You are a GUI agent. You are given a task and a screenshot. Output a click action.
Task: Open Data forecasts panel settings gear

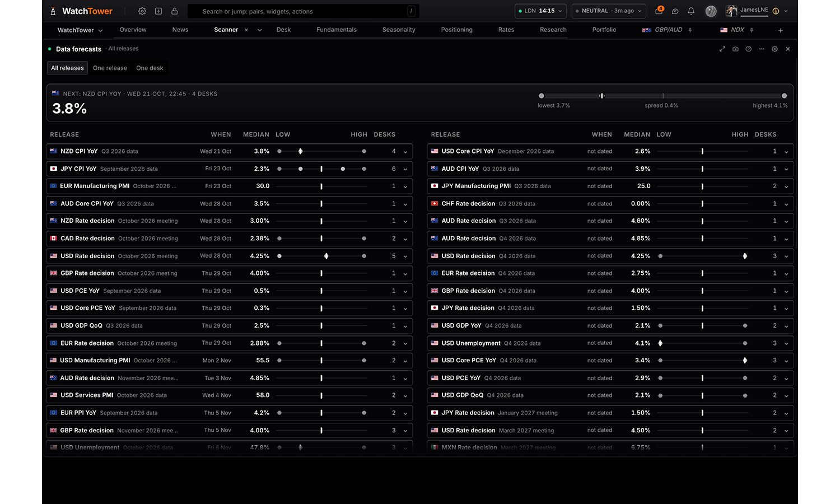(775, 49)
